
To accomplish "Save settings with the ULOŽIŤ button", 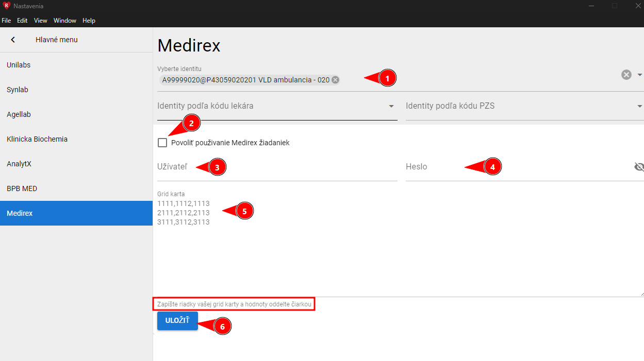I will pos(177,320).
